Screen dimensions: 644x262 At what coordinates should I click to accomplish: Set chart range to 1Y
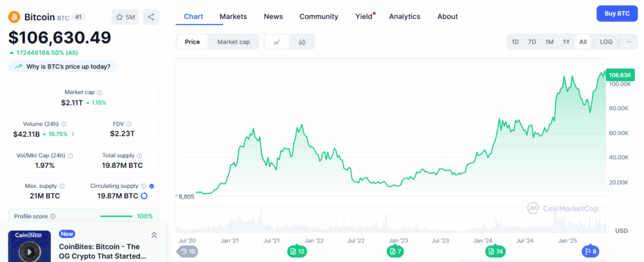[567, 42]
